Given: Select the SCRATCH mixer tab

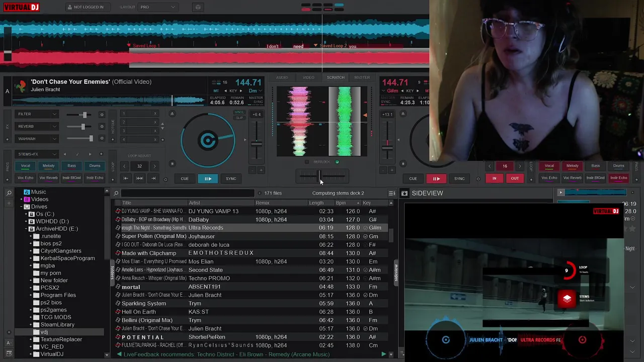Looking at the screenshot, I should (336, 77).
